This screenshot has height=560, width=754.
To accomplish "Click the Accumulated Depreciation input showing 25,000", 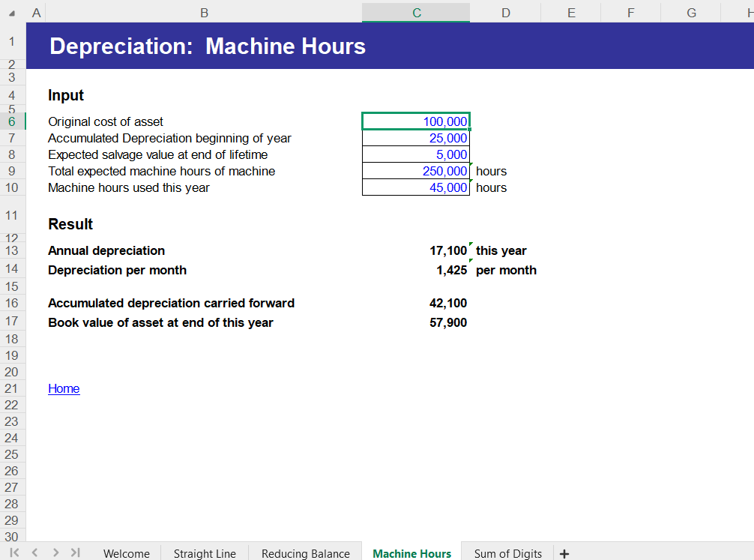I will (x=415, y=137).
